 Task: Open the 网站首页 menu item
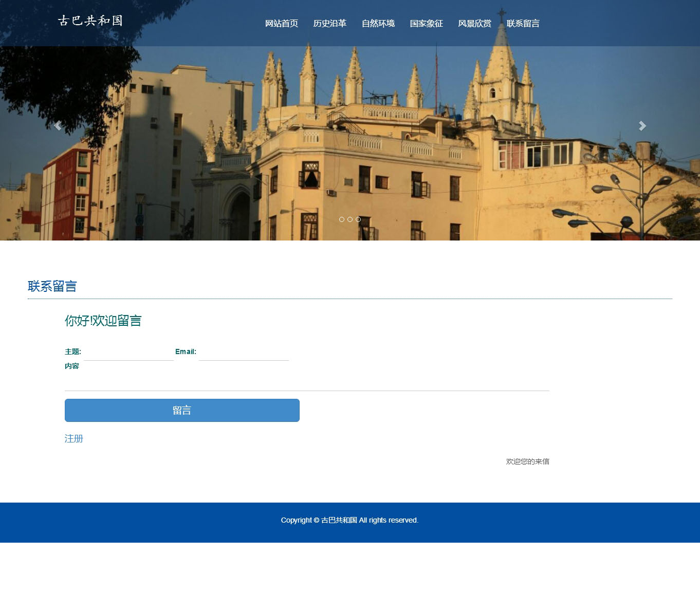tap(282, 24)
